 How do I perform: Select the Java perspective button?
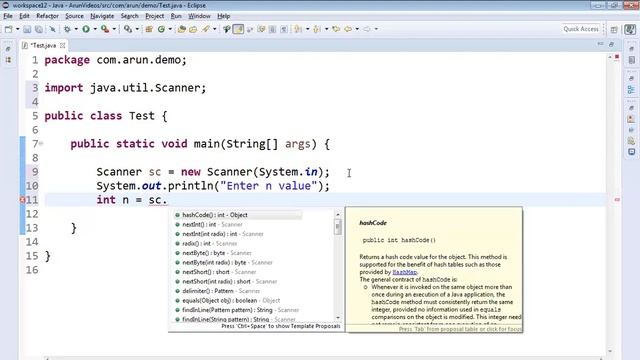point(630,29)
